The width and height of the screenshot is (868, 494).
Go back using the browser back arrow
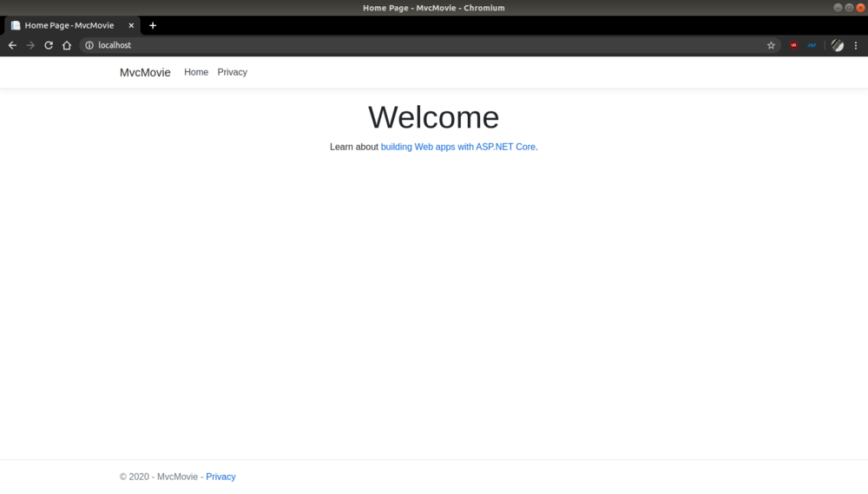click(x=12, y=45)
